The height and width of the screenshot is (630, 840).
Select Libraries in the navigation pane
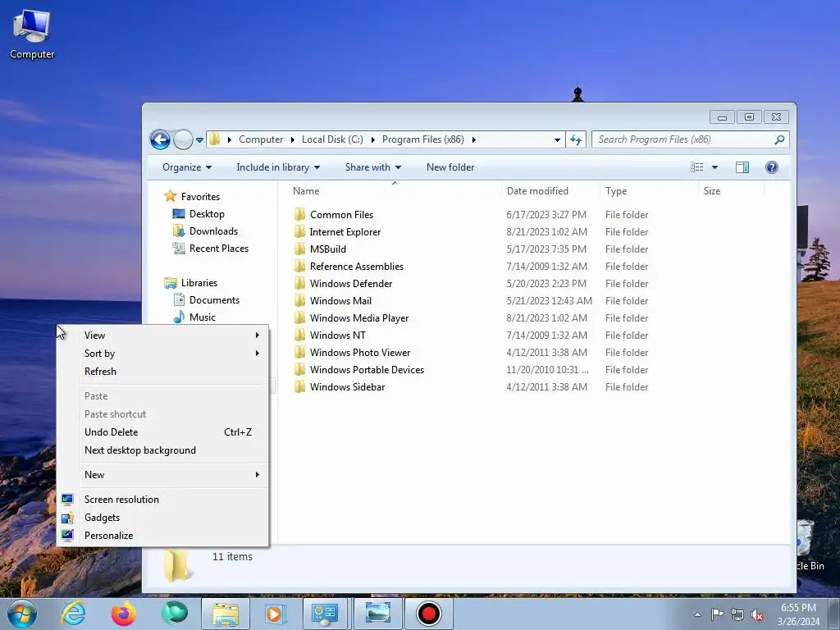point(199,283)
